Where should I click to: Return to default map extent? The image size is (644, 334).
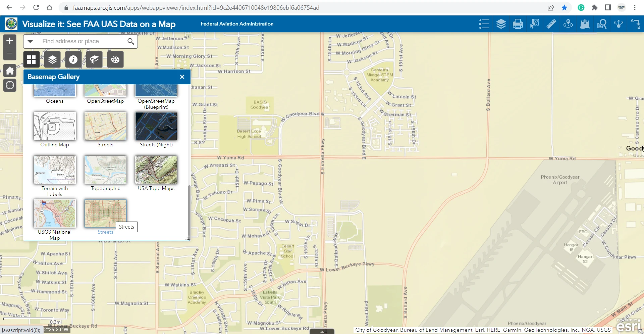click(x=10, y=71)
